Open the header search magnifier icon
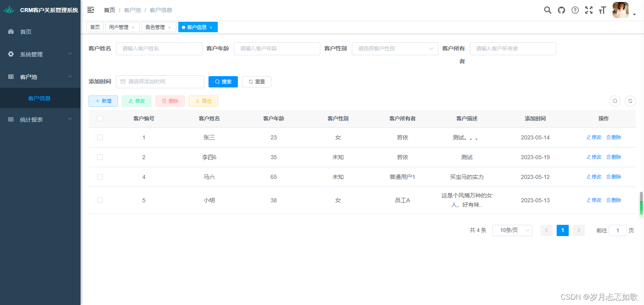This screenshot has width=644, height=305. click(x=547, y=10)
